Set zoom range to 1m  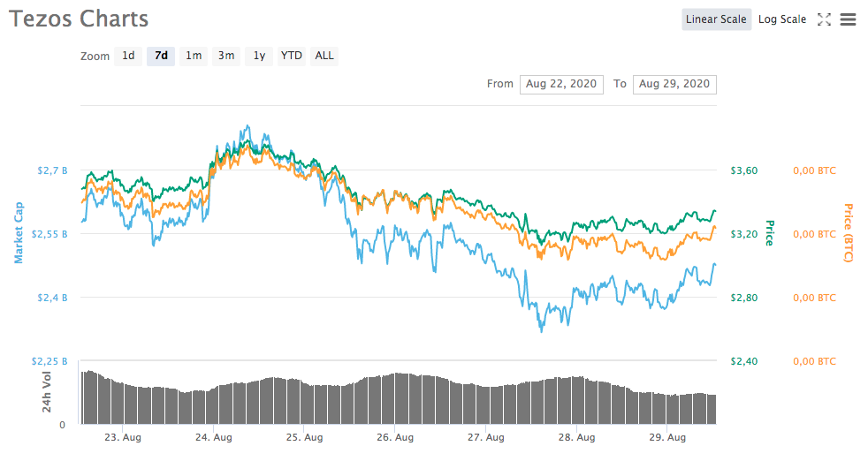tap(194, 56)
